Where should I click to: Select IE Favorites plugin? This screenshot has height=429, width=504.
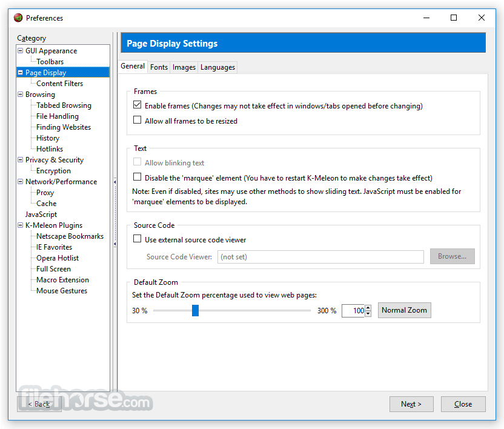54,247
